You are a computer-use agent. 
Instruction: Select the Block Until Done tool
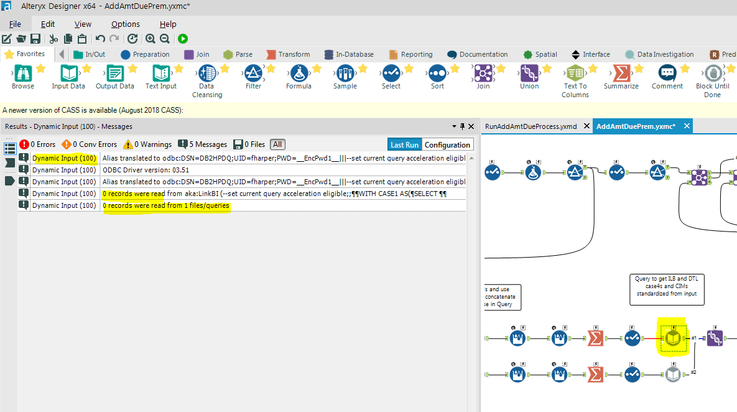click(x=713, y=81)
